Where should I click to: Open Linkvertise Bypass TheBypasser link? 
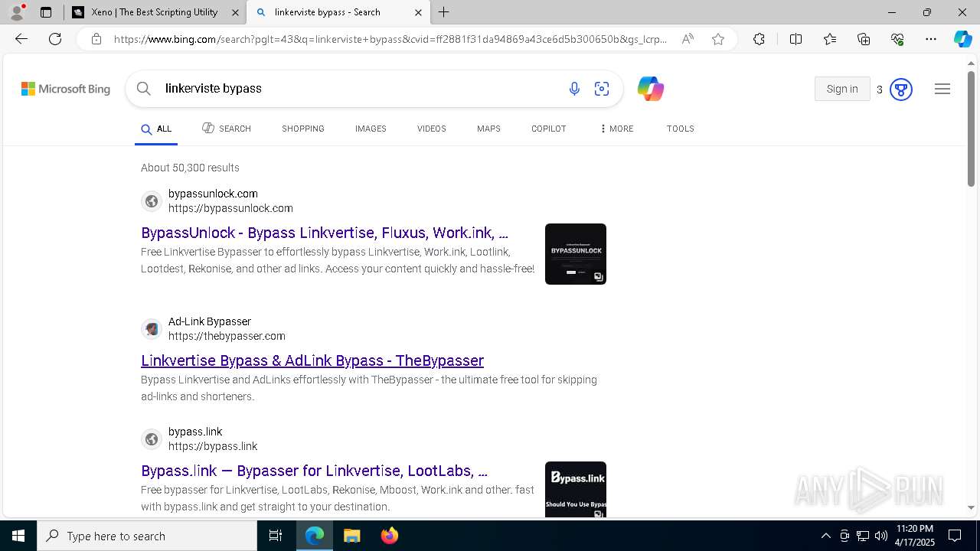(x=312, y=360)
